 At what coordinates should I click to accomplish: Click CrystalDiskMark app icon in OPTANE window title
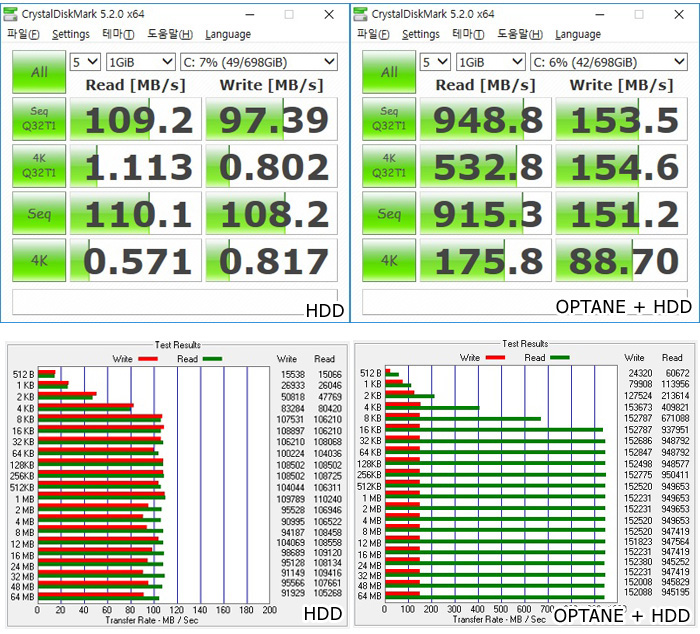pyautogui.click(x=361, y=14)
